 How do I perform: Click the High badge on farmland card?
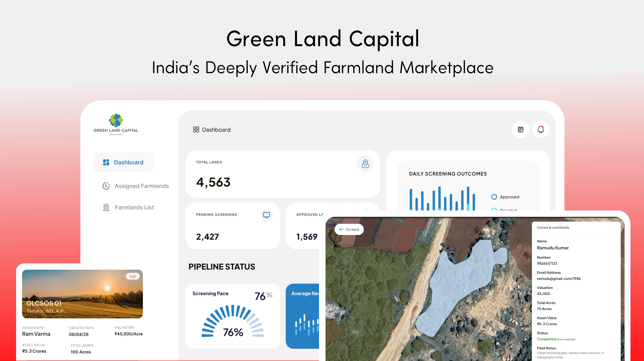[x=132, y=276]
